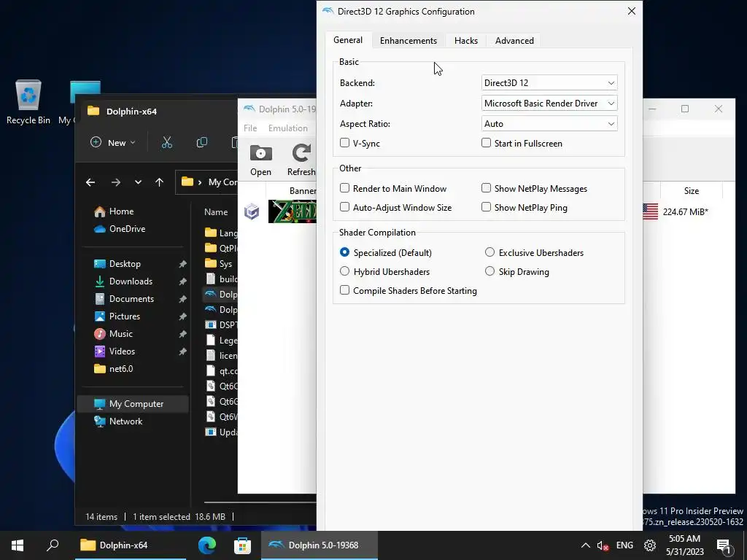Switch to the Enhancements tab
The height and width of the screenshot is (560, 747).
tap(409, 41)
